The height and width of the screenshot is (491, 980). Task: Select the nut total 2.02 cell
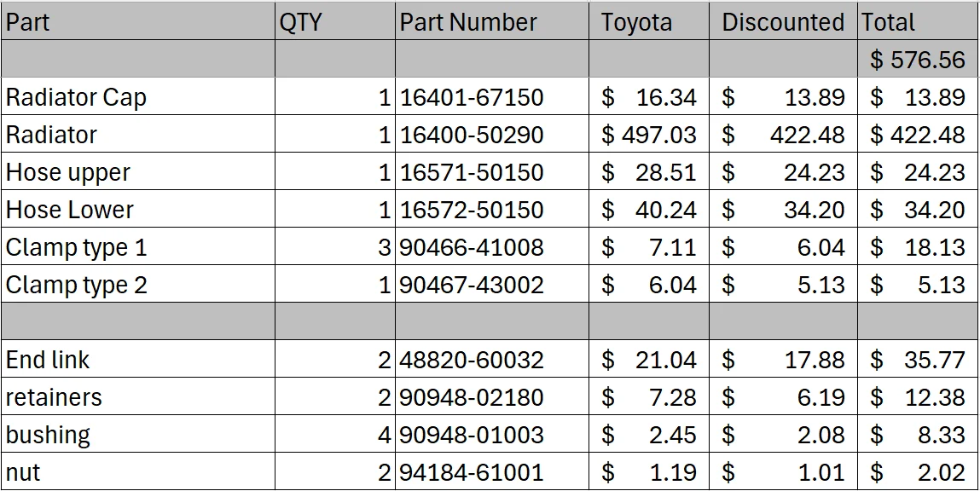(x=918, y=471)
